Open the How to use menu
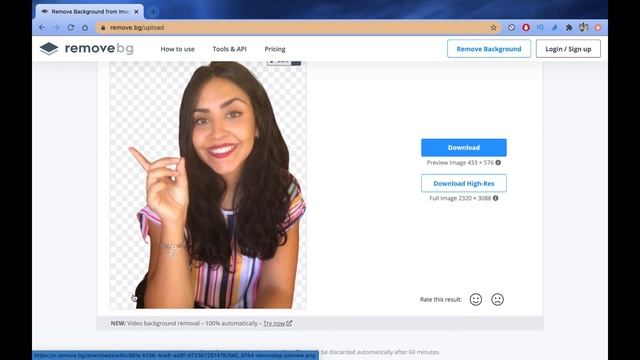 178,49
